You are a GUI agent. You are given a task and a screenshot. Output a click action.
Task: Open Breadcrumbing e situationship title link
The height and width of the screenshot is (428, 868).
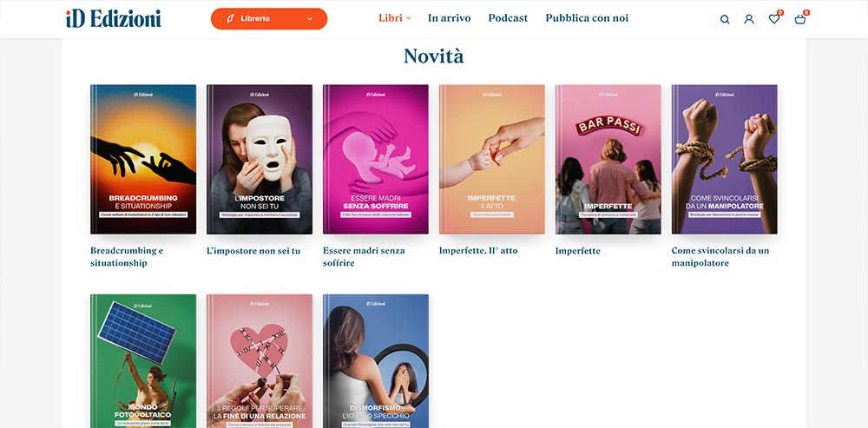[127, 257]
